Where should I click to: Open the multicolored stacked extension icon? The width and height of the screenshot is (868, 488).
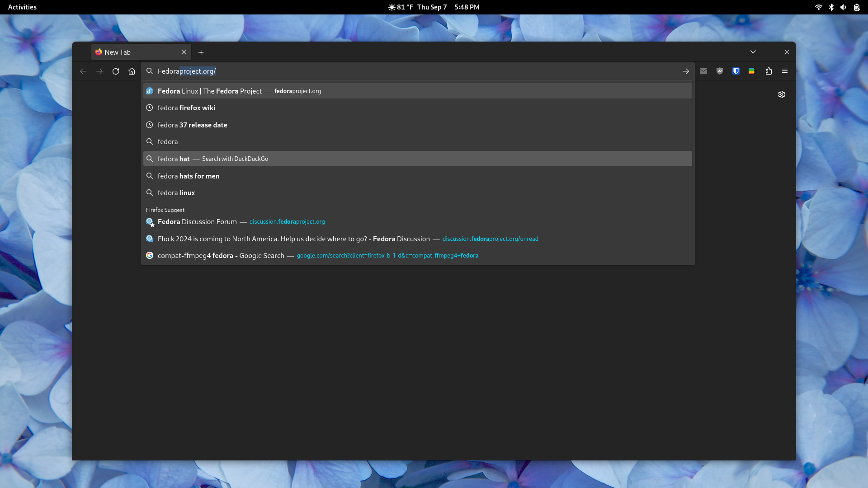coord(751,71)
